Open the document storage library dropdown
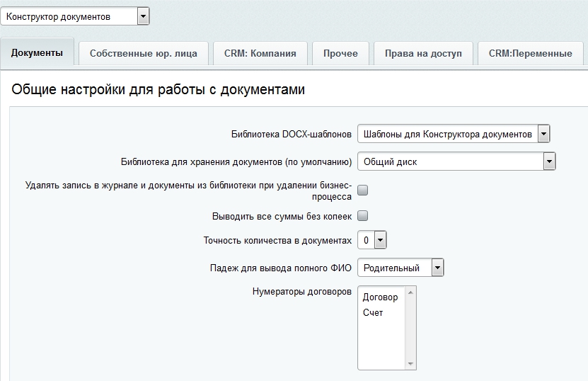Image resolution: width=588 pixels, height=381 pixels. [456, 162]
